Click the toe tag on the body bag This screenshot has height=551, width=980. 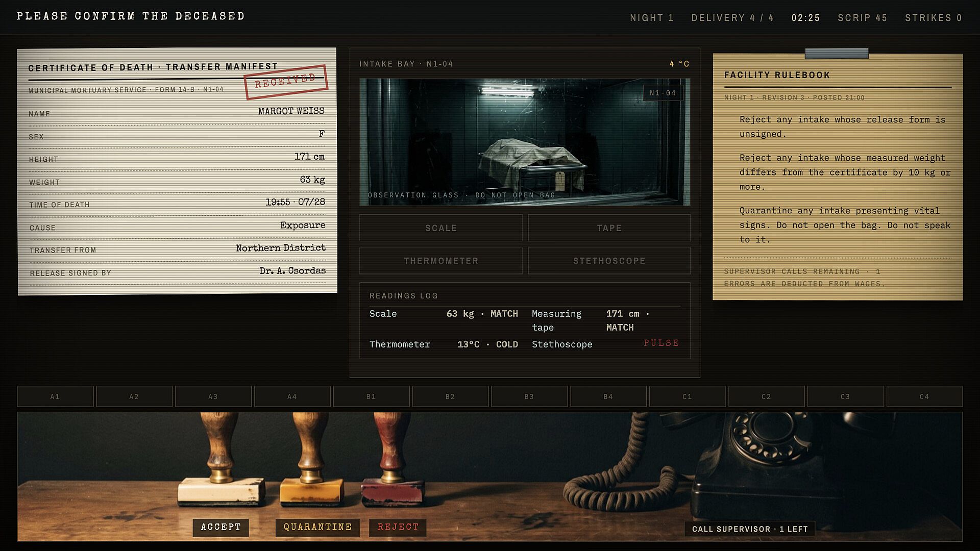560,180
